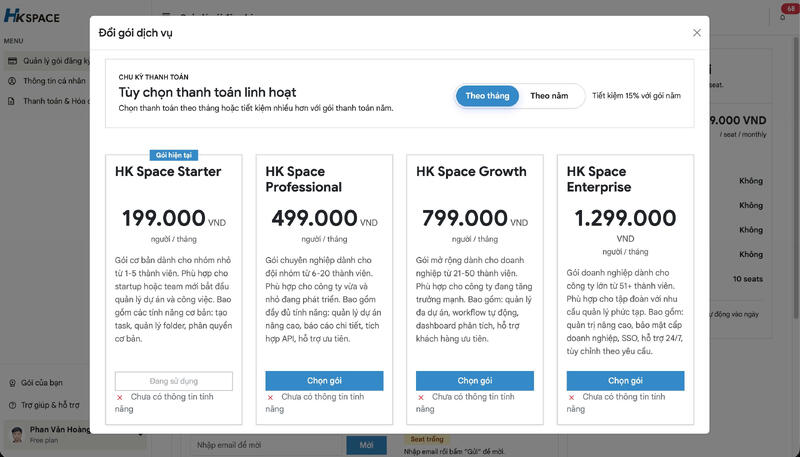Click the HK Space Growth plan title
Screen dimensions: 800x457
(x=471, y=171)
